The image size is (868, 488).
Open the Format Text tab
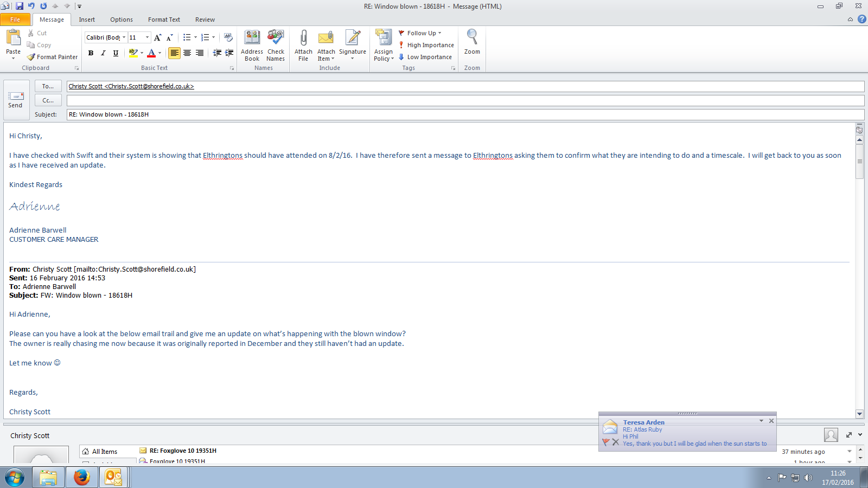tap(164, 20)
